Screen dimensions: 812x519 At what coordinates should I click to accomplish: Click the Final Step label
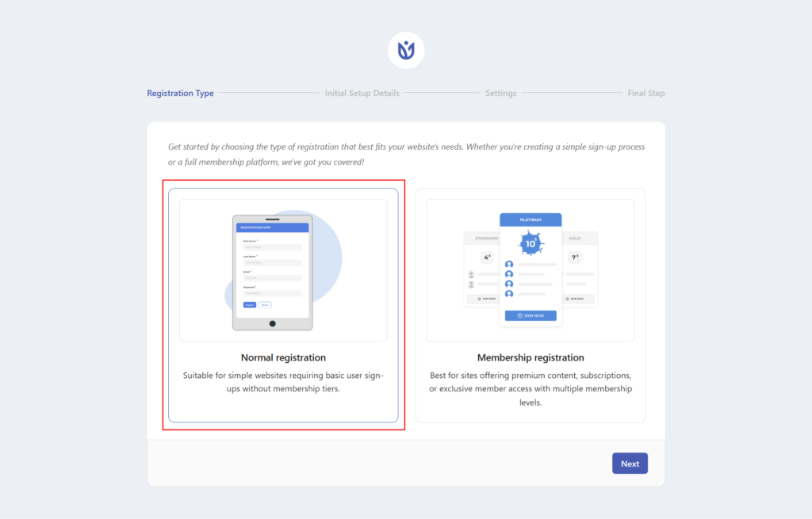tap(645, 93)
